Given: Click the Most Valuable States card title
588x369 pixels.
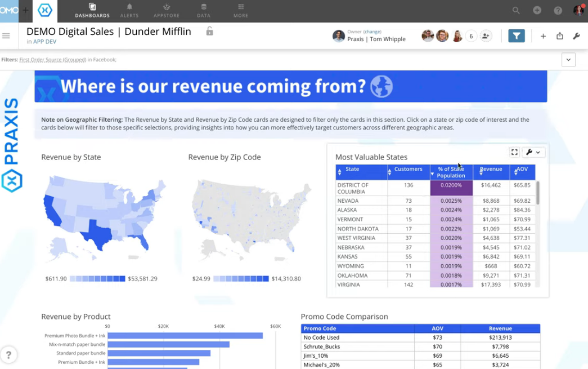Looking at the screenshot, I should (x=371, y=157).
